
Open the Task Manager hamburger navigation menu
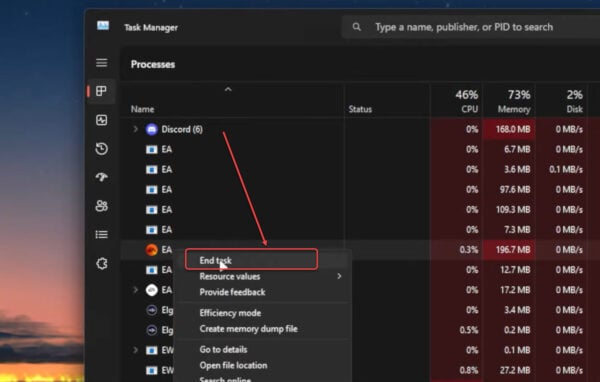[x=101, y=62]
